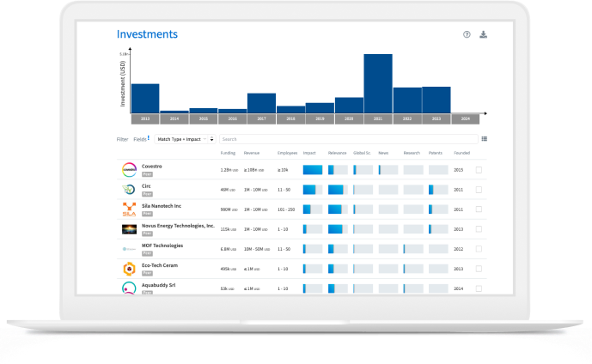Image resolution: width=592 pixels, height=364 pixels.
Task: Tick the checkbox for MOF Technologies row
Action: (x=479, y=249)
